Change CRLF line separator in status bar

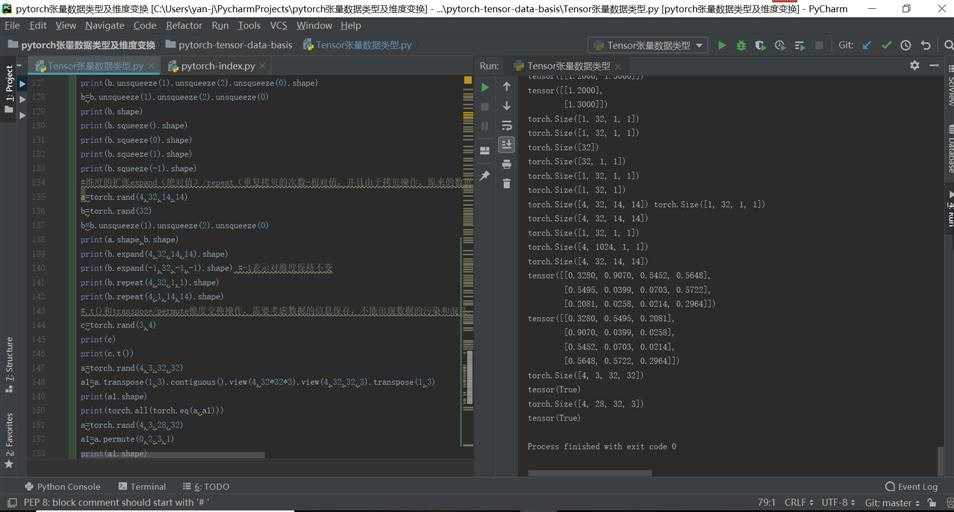799,503
